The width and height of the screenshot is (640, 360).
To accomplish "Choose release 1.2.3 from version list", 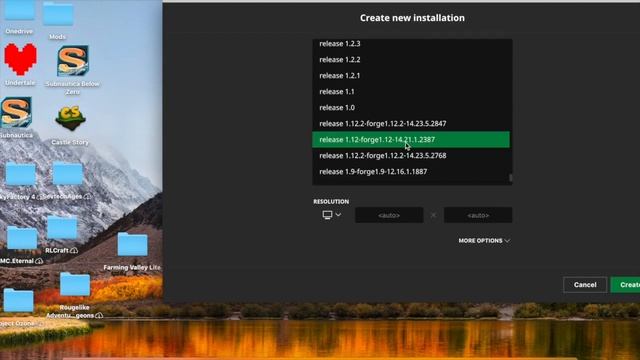I will (411, 44).
